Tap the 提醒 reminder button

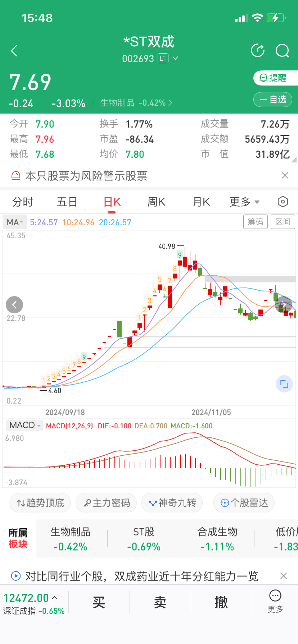(275, 78)
